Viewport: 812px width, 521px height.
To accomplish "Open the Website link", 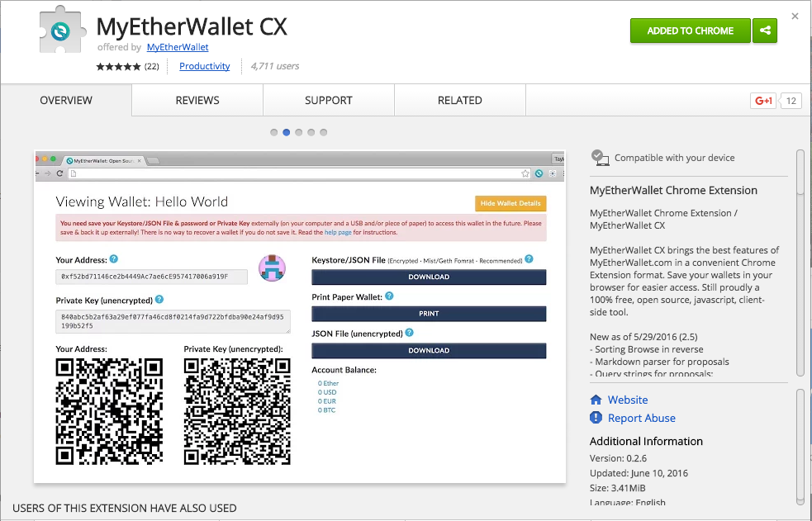I will (628, 400).
